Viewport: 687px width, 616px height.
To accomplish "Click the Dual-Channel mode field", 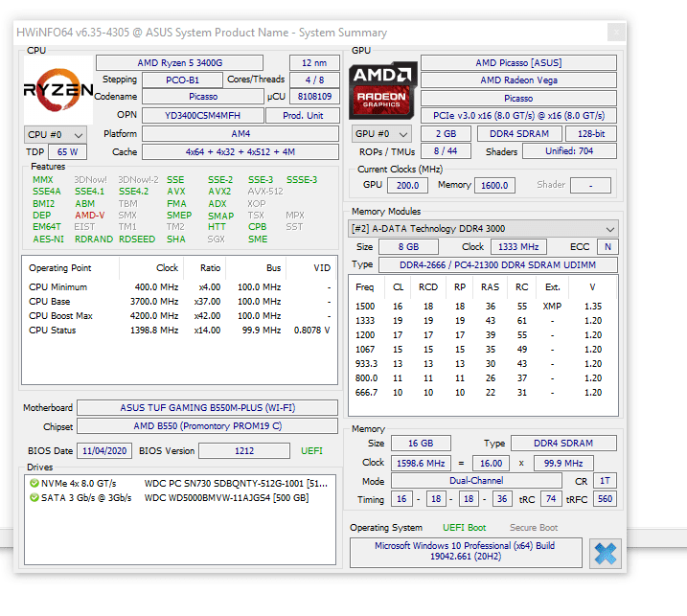I will (476, 481).
